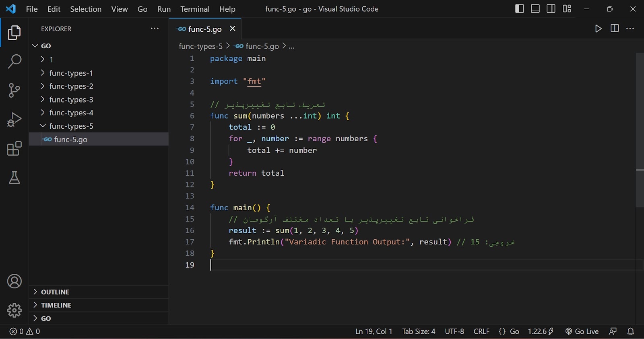Close the func-5.go editor tab

point(232,29)
